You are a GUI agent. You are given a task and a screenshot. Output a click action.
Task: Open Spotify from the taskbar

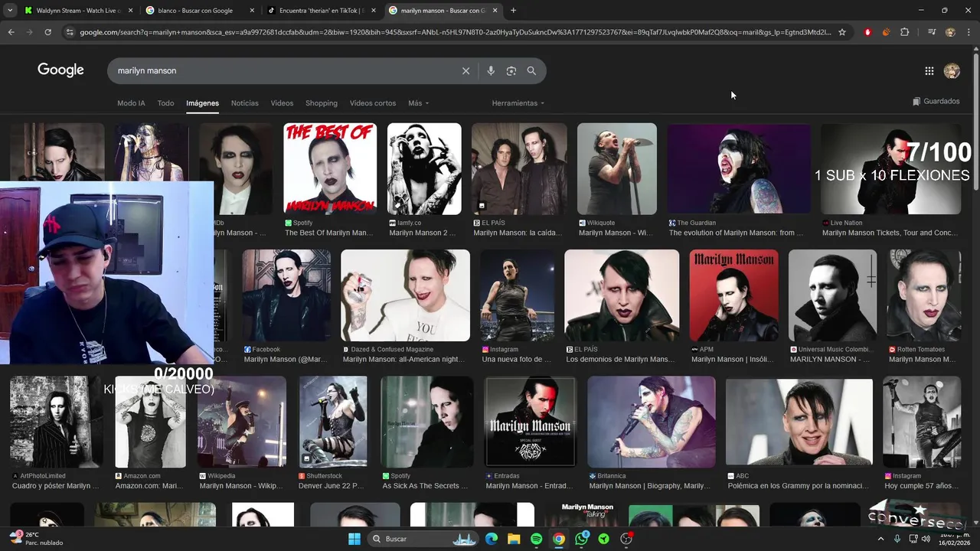(x=537, y=539)
